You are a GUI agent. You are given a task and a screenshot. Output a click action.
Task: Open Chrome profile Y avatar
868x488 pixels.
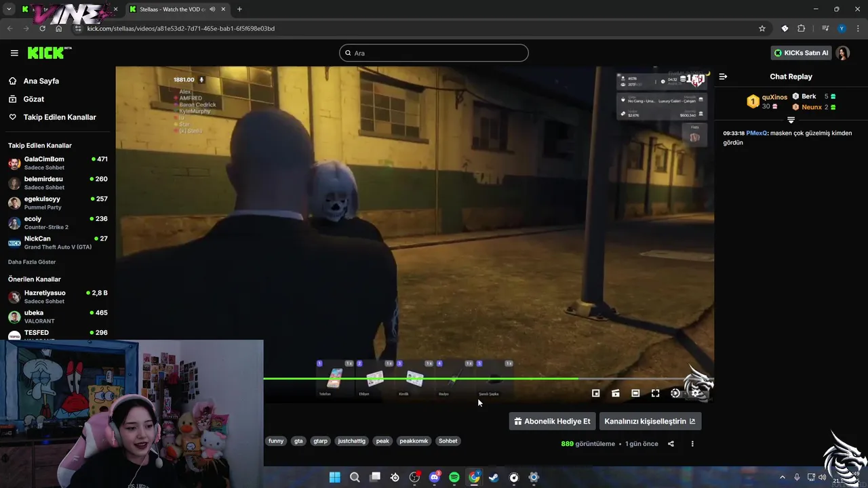click(x=842, y=28)
